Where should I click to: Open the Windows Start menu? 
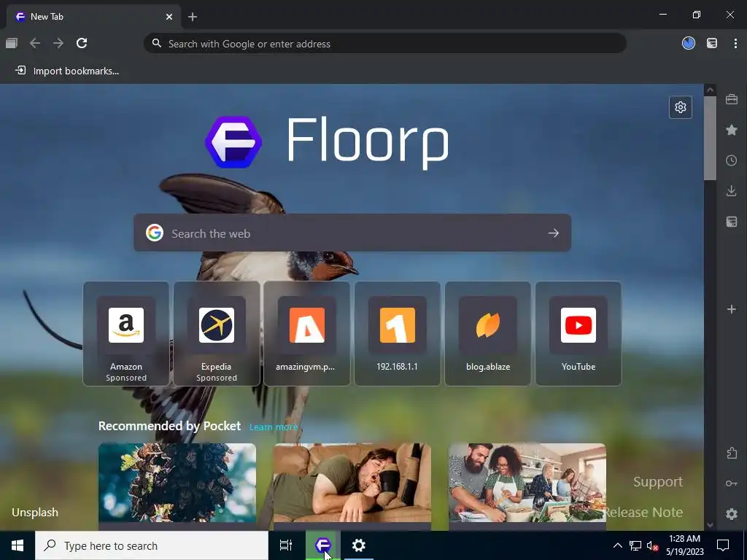coord(18,545)
